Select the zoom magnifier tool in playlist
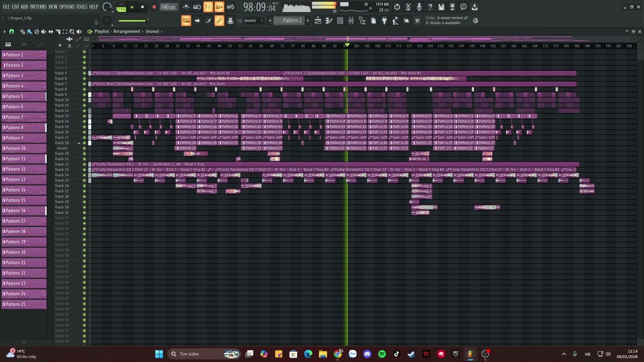This screenshot has width=644, height=362. 71,31
